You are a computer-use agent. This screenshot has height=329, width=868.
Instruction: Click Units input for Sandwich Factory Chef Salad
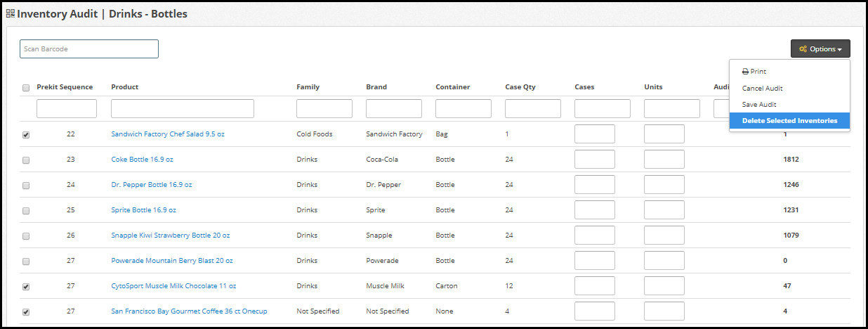[664, 134]
